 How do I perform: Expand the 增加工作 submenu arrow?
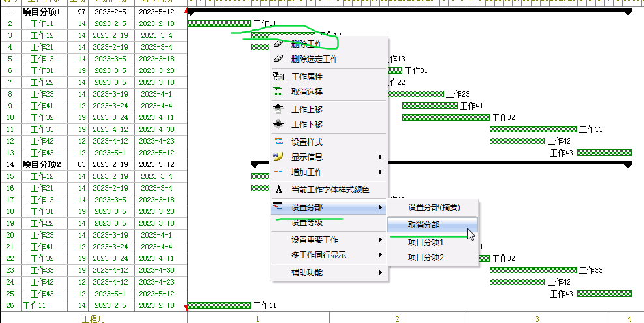tap(381, 172)
